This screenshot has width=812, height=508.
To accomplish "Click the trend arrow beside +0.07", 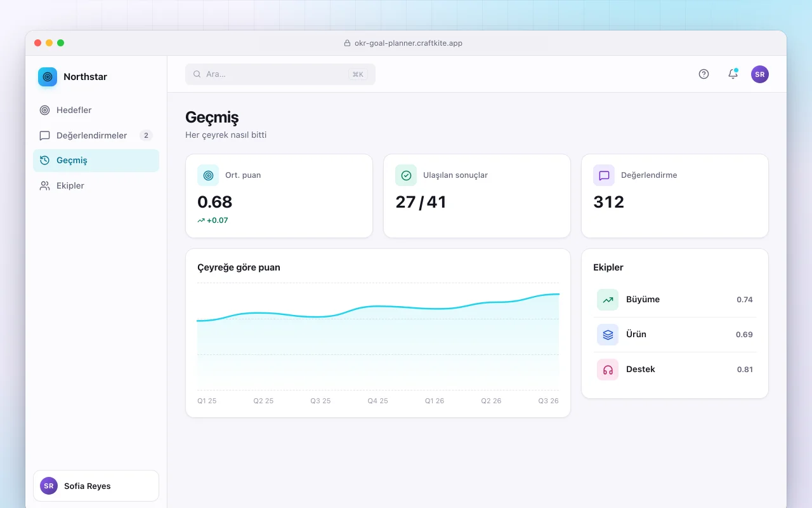I will click(x=201, y=220).
